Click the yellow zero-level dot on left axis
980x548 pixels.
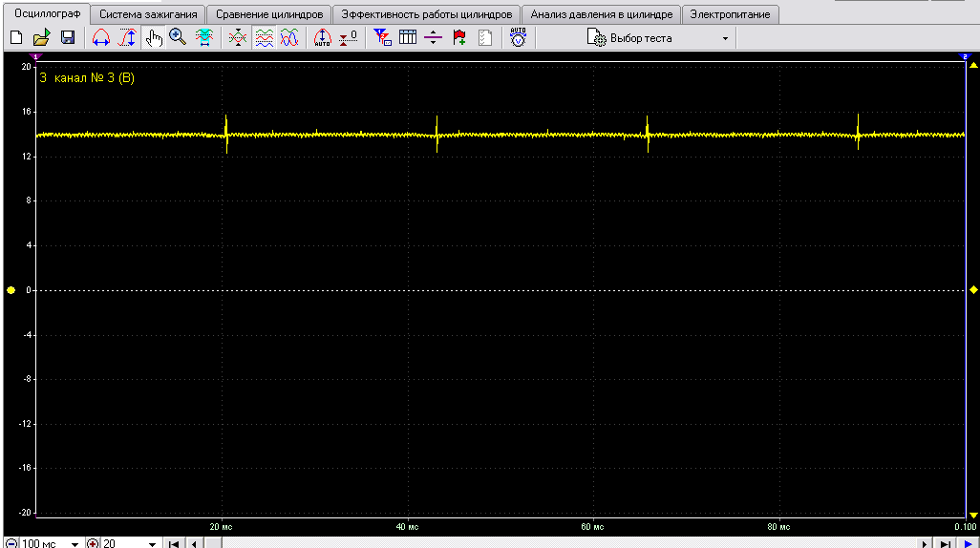click(11, 290)
